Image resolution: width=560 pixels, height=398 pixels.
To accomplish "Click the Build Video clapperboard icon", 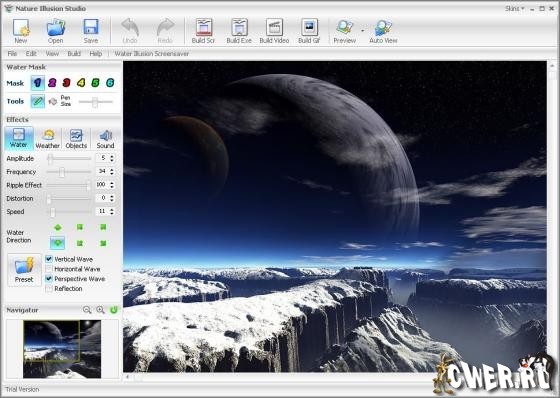I will (x=274, y=28).
